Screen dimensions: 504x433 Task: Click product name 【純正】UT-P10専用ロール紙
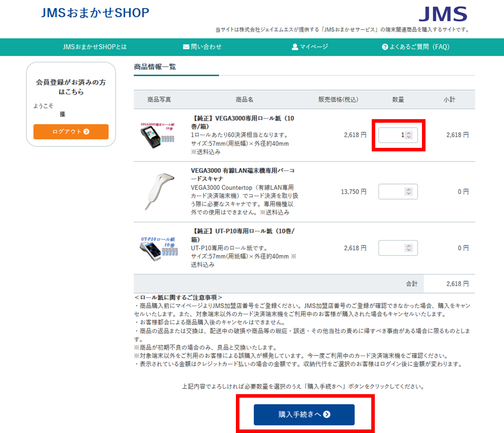tap(243, 235)
